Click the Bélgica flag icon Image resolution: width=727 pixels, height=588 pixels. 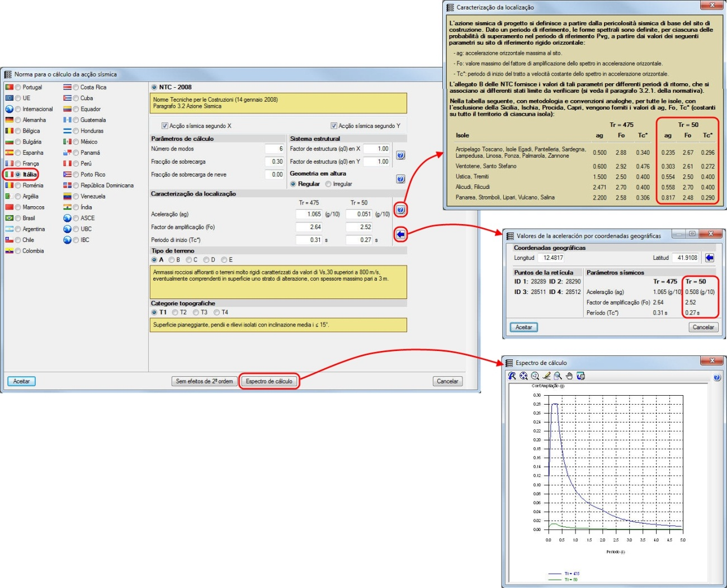(x=9, y=131)
